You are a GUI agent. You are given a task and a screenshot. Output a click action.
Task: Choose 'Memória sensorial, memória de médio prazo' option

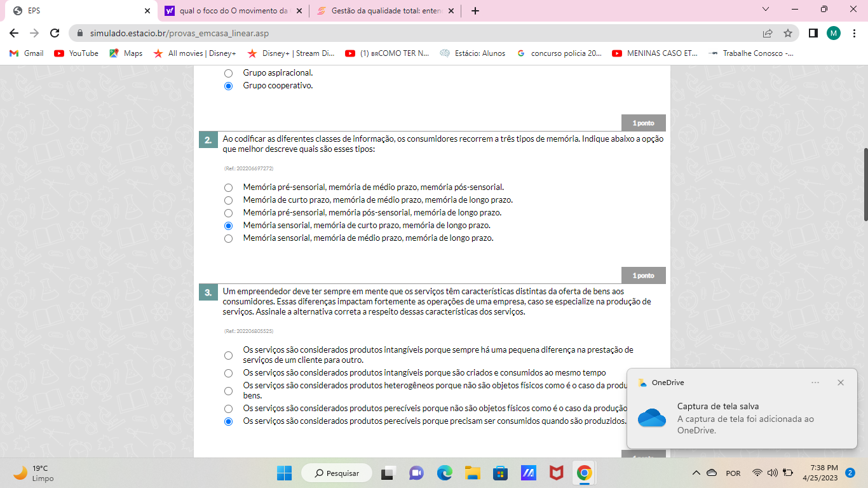coord(228,238)
